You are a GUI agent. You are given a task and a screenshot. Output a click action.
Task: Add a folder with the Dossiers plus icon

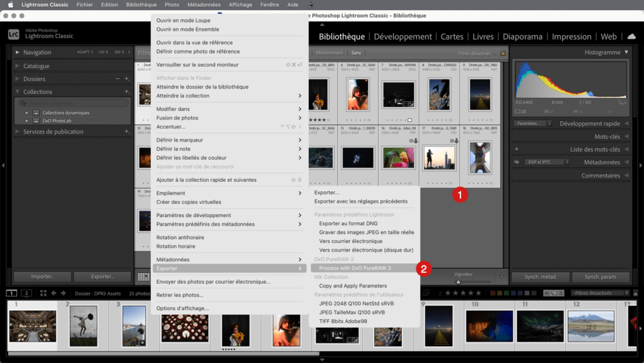coord(127,79)
